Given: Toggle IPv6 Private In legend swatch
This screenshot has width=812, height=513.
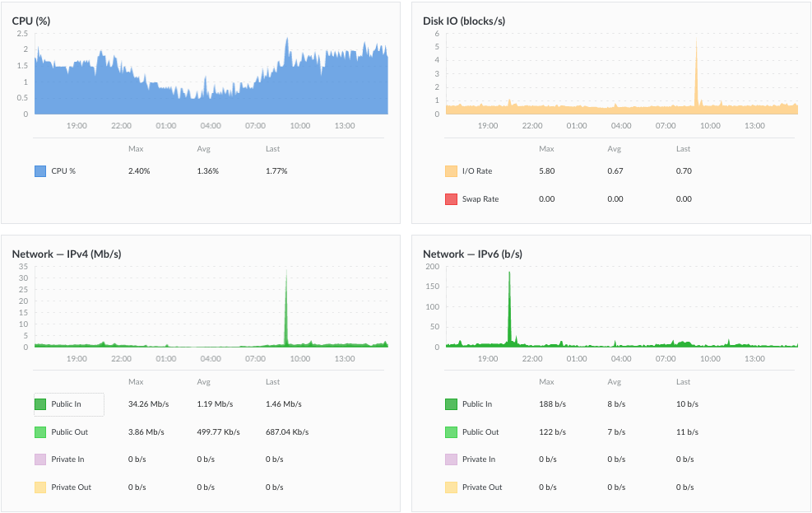Looking at the screenshot, I should [451, 459].
